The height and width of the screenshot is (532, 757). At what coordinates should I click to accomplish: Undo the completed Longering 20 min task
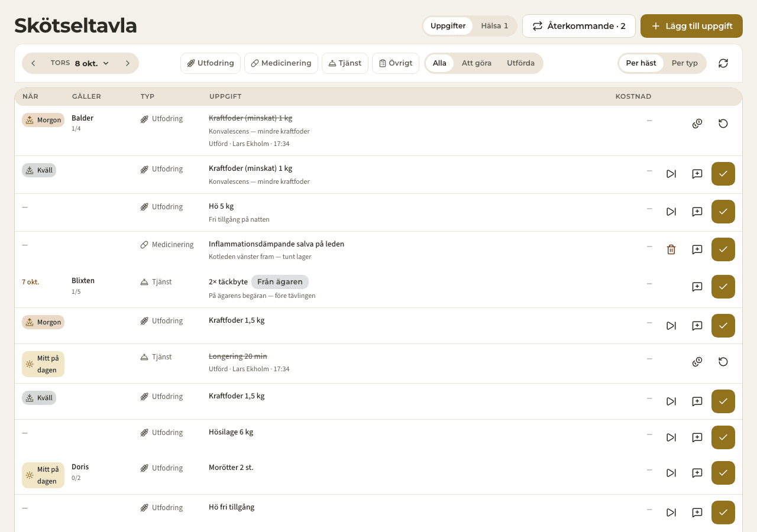[x=723, y=362]
